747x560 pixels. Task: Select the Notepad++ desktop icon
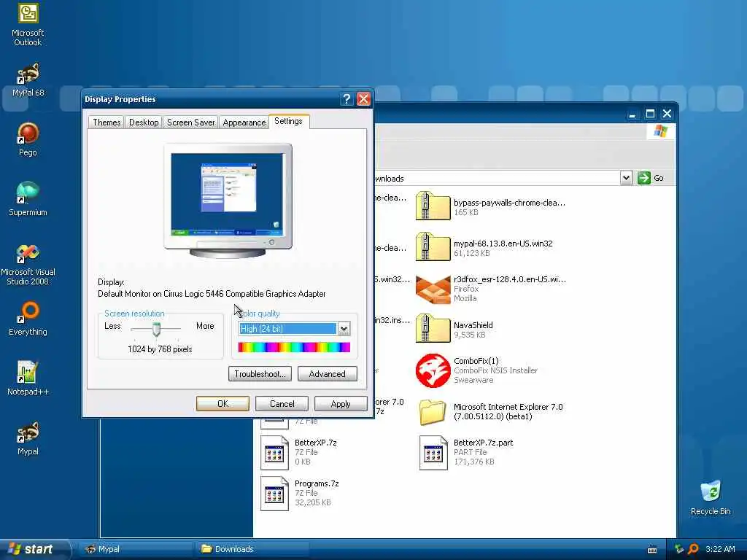pos(28,378)
